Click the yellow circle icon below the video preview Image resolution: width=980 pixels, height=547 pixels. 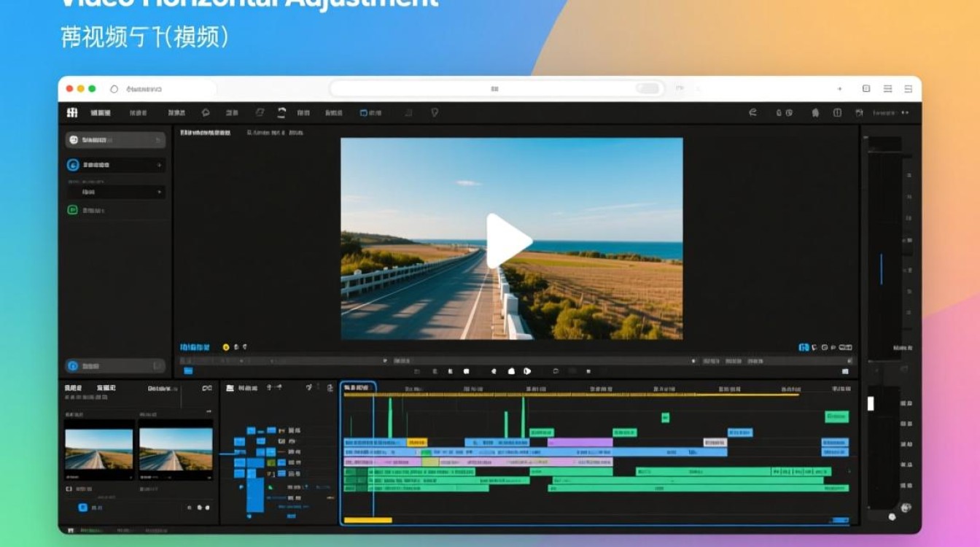point(226,347)
